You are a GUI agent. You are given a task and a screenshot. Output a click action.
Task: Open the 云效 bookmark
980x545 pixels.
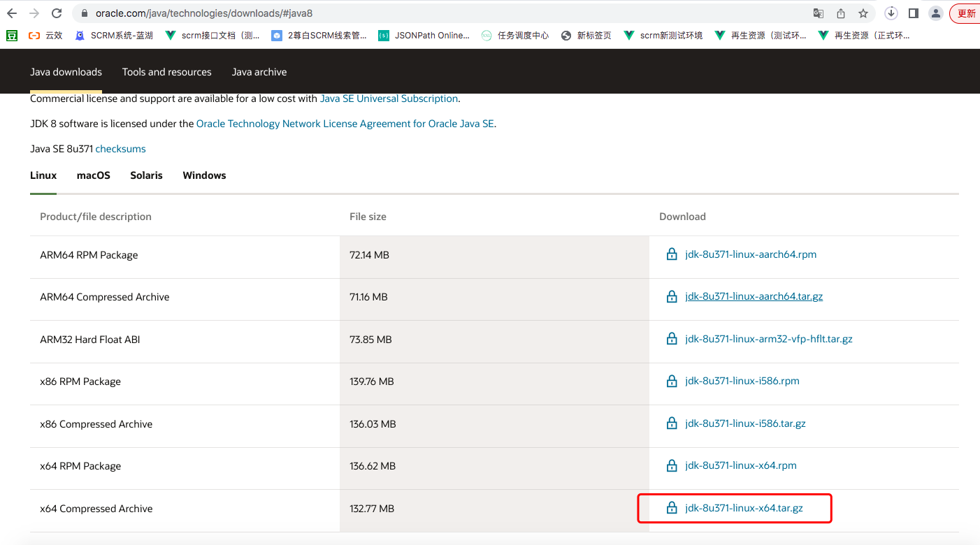[45, 35]
